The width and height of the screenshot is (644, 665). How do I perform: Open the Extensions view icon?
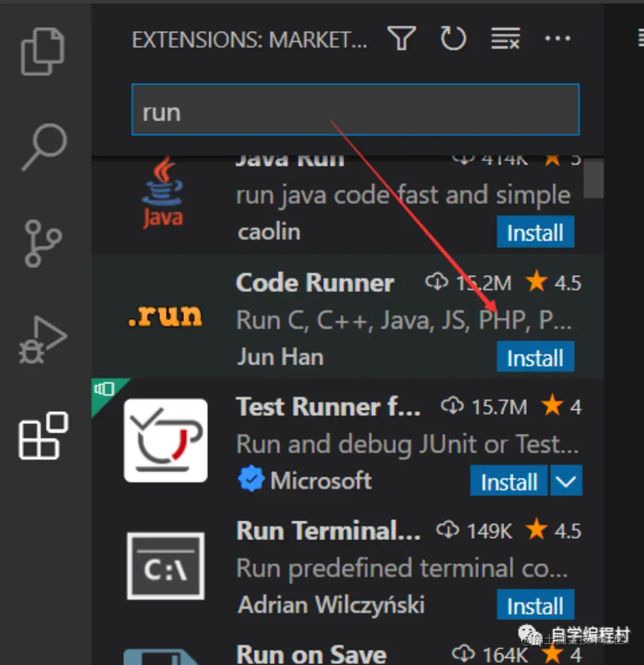43,435
